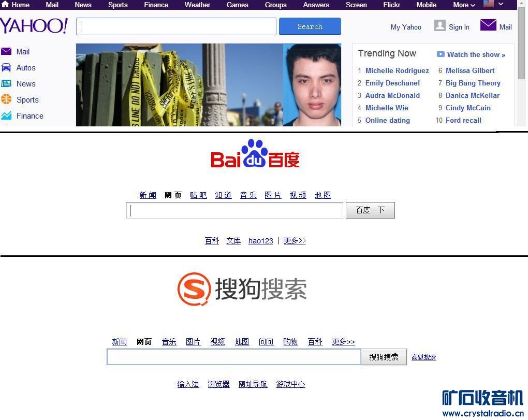Click the hao123 link under Baidu search

coord(260,240)
